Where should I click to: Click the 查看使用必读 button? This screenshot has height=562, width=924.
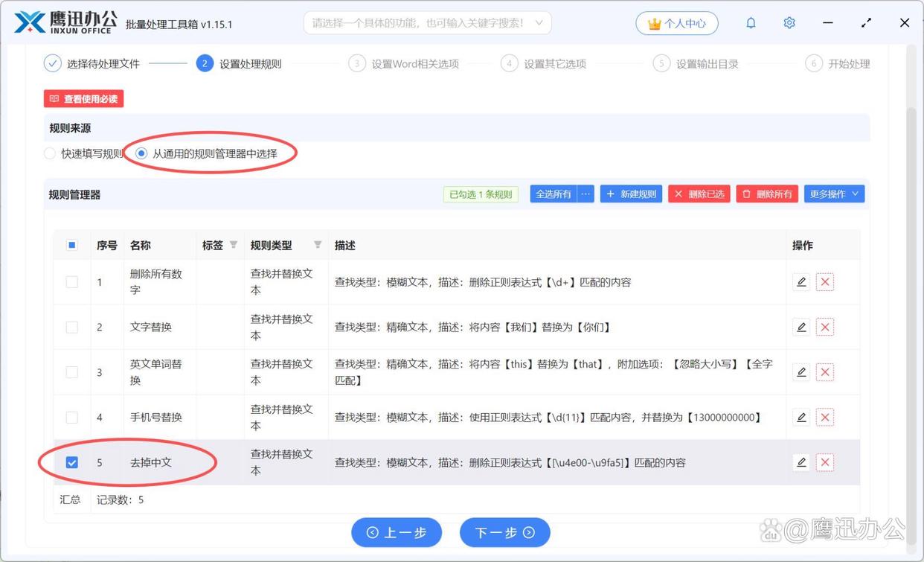click(x=83, y=99)
